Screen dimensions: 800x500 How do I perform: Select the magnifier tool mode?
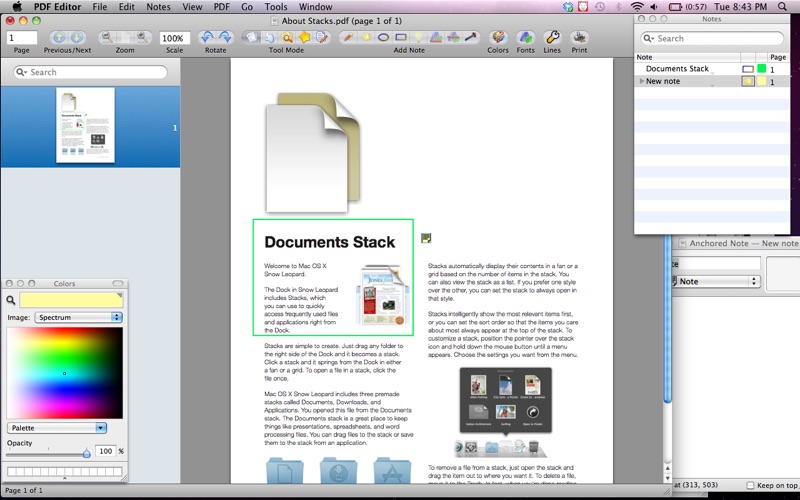click(x=287, y=37)
